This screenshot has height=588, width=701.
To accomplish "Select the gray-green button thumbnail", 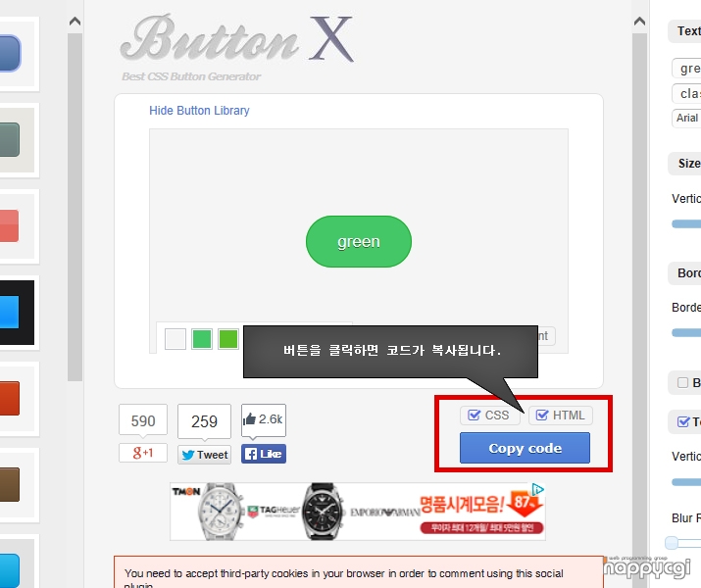I will click(x=10, y=140).
